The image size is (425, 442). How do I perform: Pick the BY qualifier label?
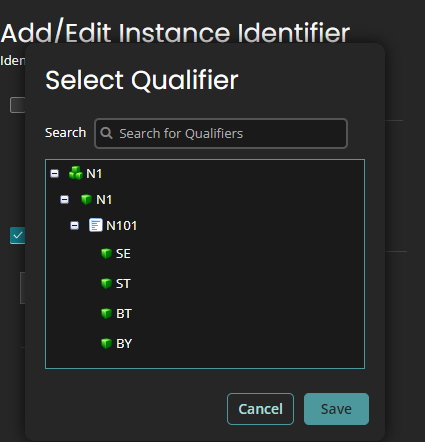coord(124,344)
